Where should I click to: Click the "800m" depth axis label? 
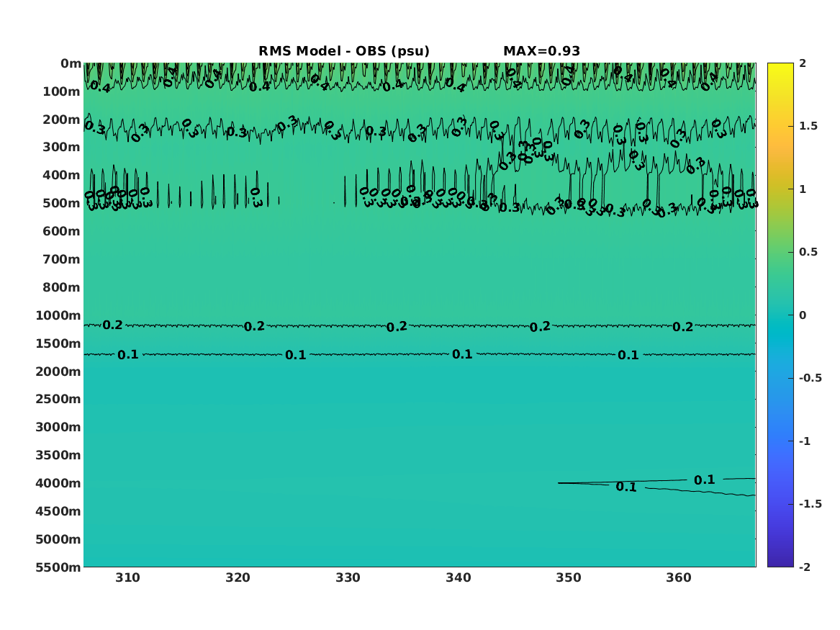click(62, 288)
